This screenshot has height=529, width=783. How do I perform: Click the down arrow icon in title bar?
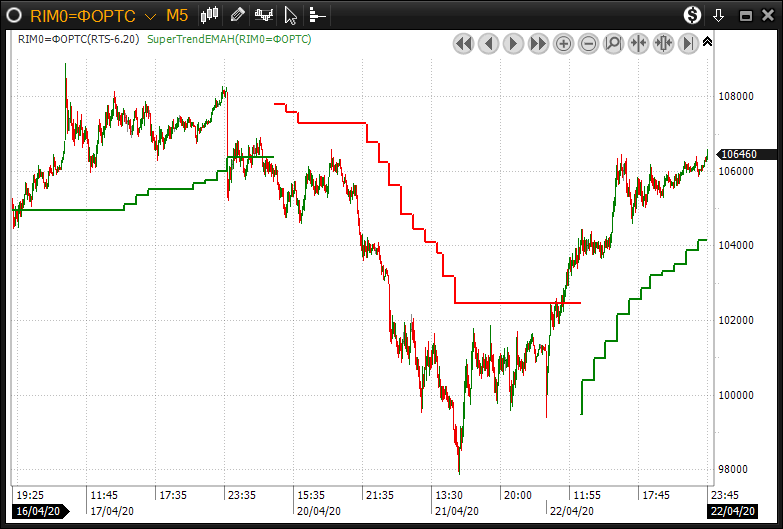pyautogui.click(x=718, y=15)
